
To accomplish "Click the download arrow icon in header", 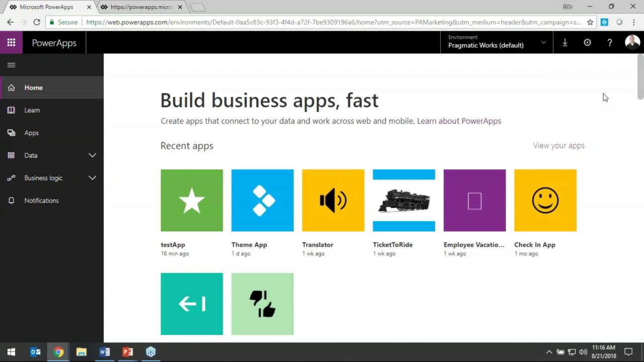I will click(565, 43).
